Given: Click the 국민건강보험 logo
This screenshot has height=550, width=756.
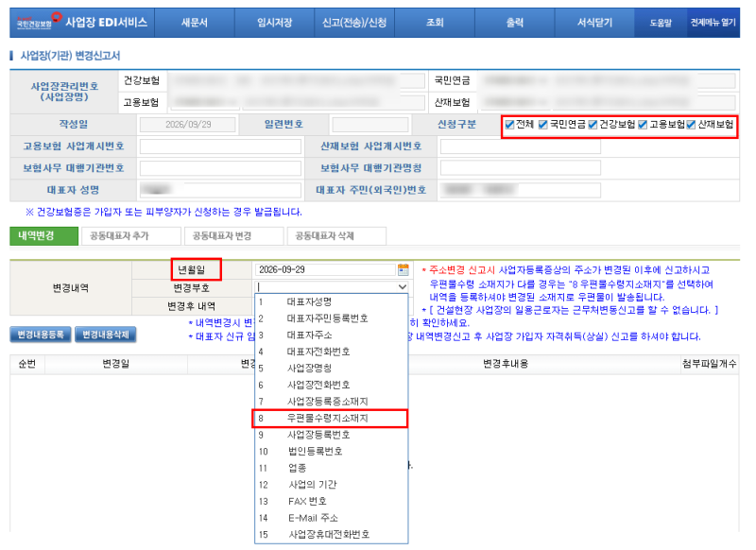Looking at the screenshot, I should point(38,21).
